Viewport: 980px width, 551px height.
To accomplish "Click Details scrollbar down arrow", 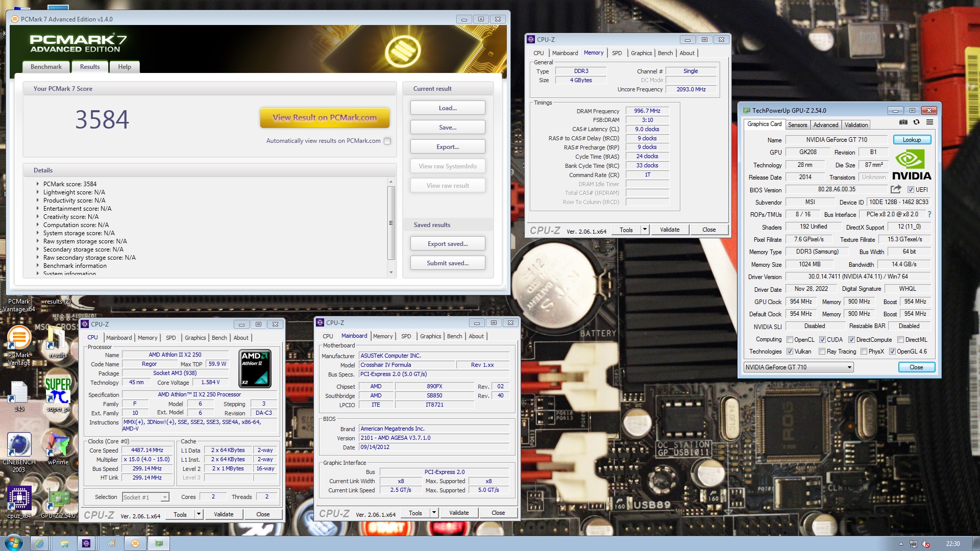I will pos(391,272).
